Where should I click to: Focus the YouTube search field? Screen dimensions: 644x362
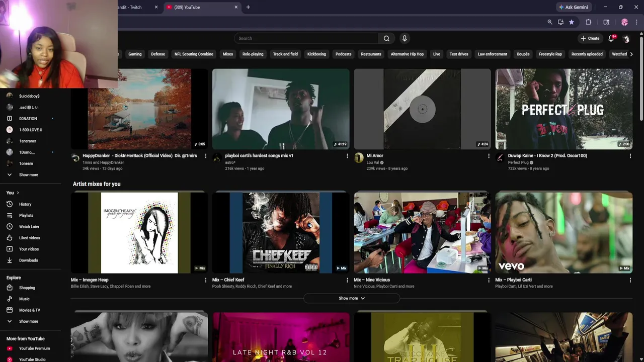click(306, 38)
